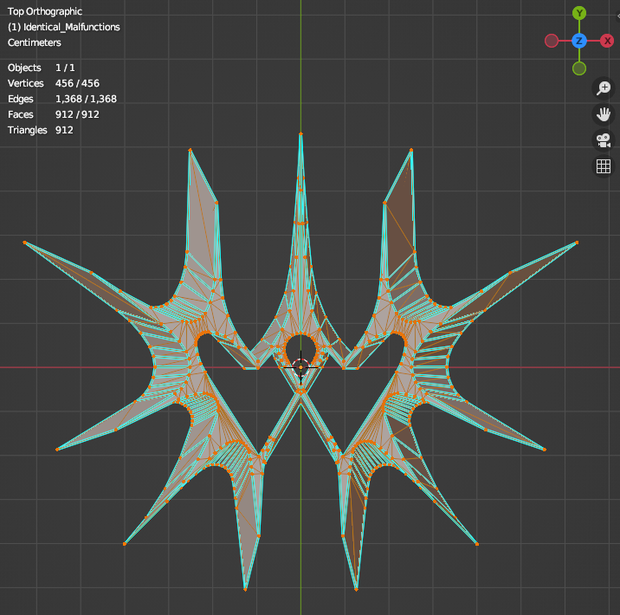Select the upper-right tall spike tip vertex
This screenshot has height=615, width=620.
pos(411,150)
